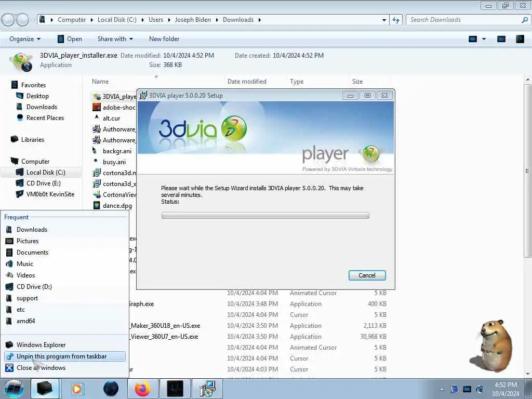The image size is (532, 399).
Task: Open Recent Places in navigation pane
Action: point(45,118)
